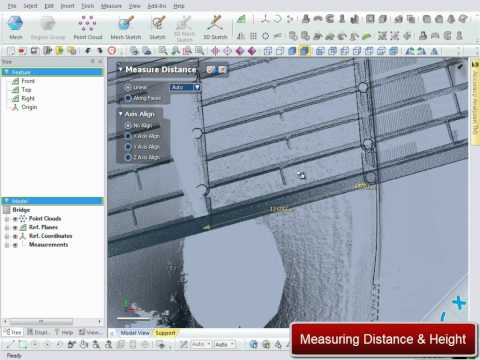Expand the Point Clouds tree node
Image resolution: width=480 pixels, height=360 pixels.
[x=7, y=219]
